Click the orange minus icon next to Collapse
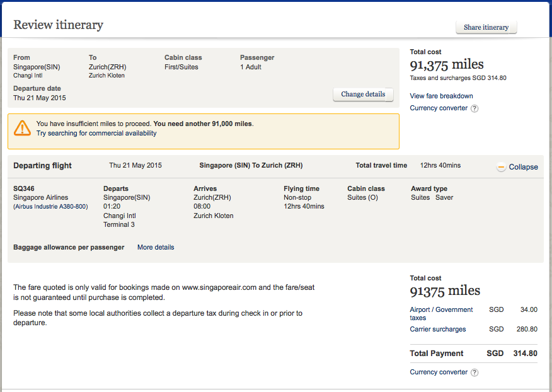This screenshot has width=552, height=392. (x=501, y=167)
